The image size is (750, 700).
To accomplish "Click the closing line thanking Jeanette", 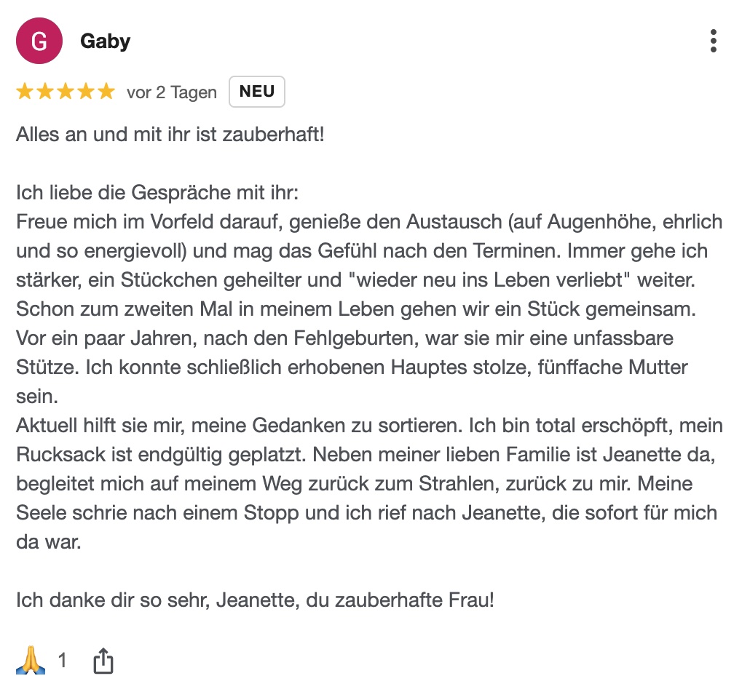I will 256,601.
